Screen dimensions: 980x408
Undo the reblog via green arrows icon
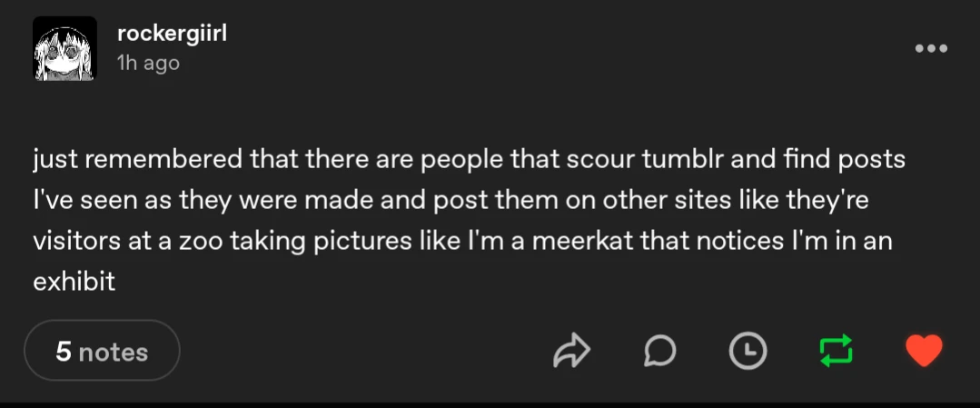tap(836, 351)
